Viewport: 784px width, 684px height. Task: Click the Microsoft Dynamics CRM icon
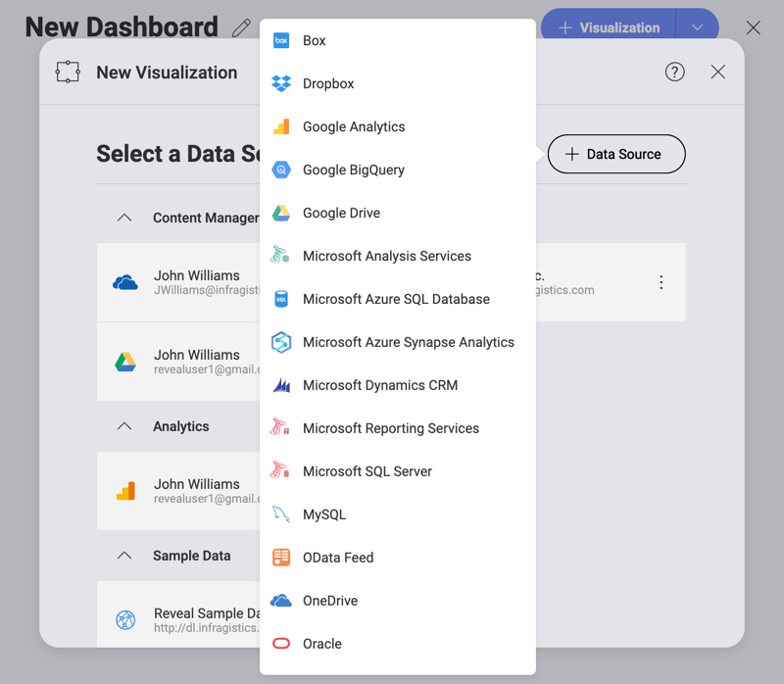coord(281,385)
